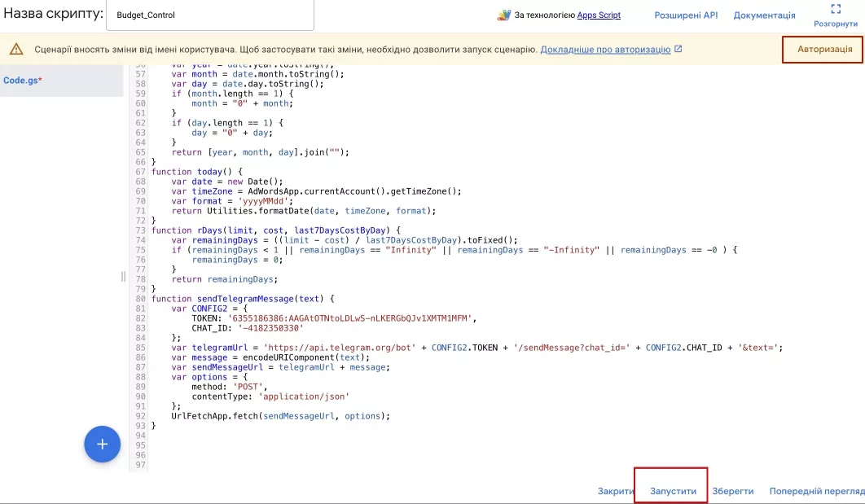This screenshot has height=504, width=865.
Task: Click the Розгорнути expand fullscreen icon
Action: [836, 9]
